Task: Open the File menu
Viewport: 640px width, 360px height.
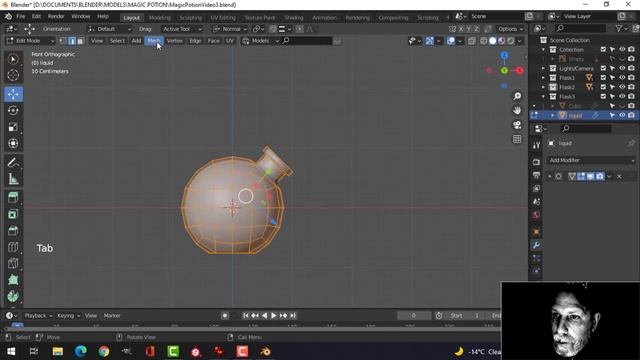Action: click(20, 16)
